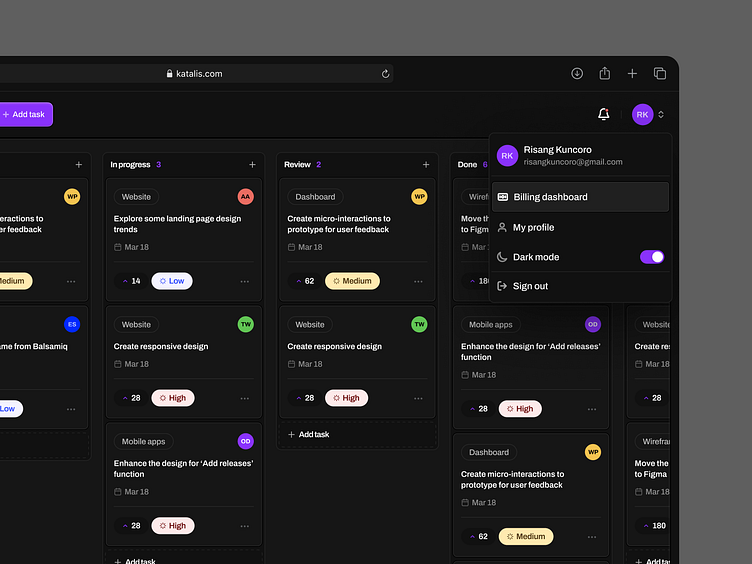Open more options on In progress responsive design card
Image resolution: width=752 pixels, height=564 pixels.
pos(245,399)
